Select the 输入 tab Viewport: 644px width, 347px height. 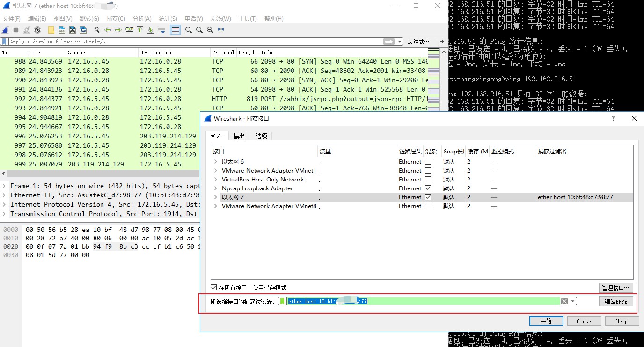click(x=217, y=136)
